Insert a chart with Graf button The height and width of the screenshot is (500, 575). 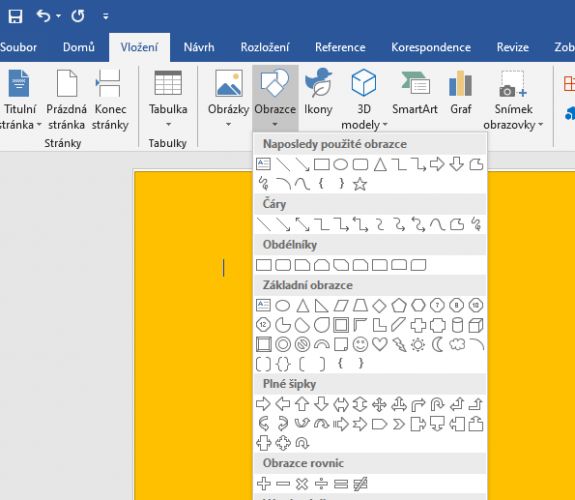461,92
